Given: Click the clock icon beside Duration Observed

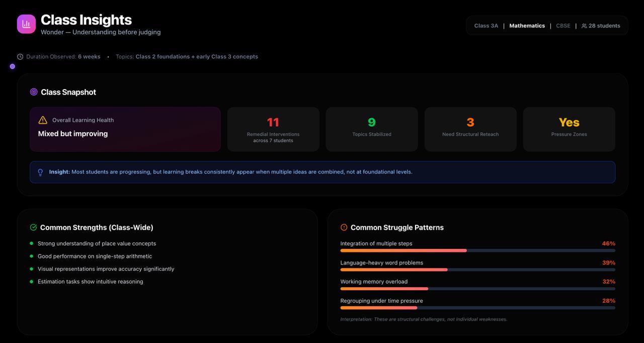Looking at the screenshot, I should coord(20,57).
